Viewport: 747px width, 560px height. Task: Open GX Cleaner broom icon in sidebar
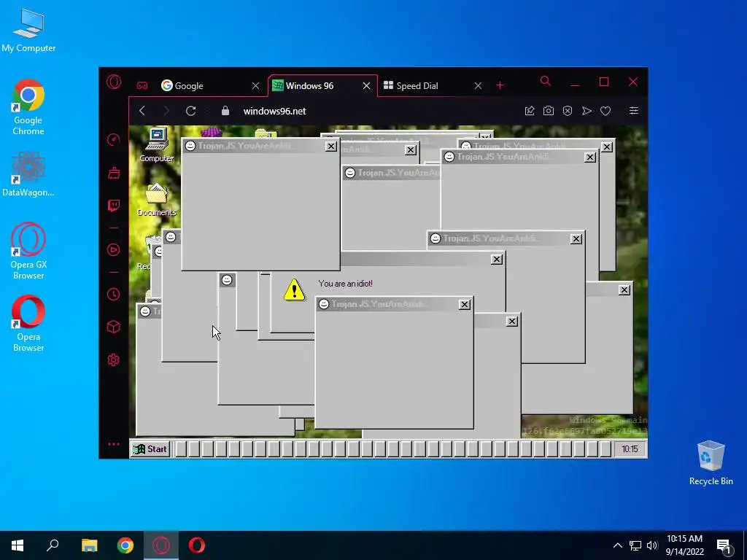113,173
